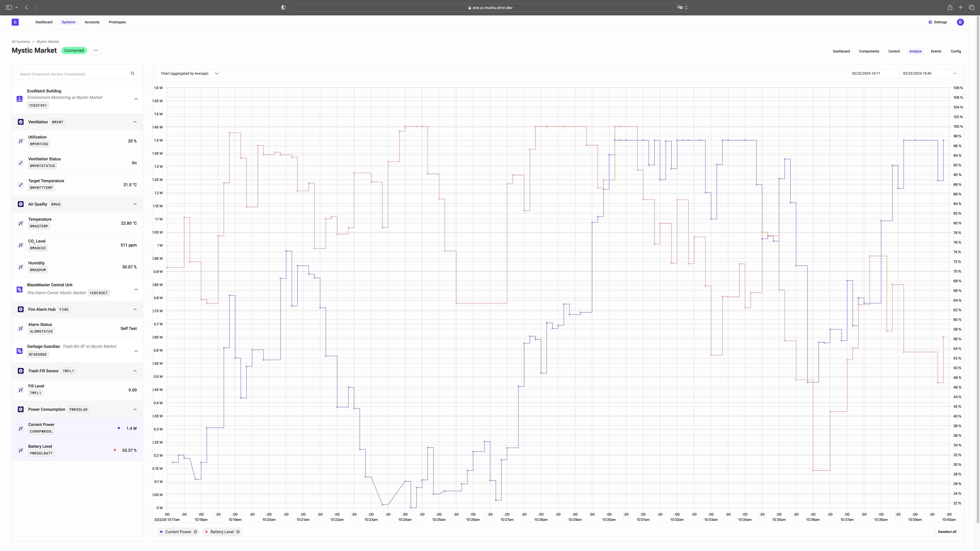Remove Current Power from chart legend
The width and height of the screenshot is (980, 551).
tap(196, 532)
